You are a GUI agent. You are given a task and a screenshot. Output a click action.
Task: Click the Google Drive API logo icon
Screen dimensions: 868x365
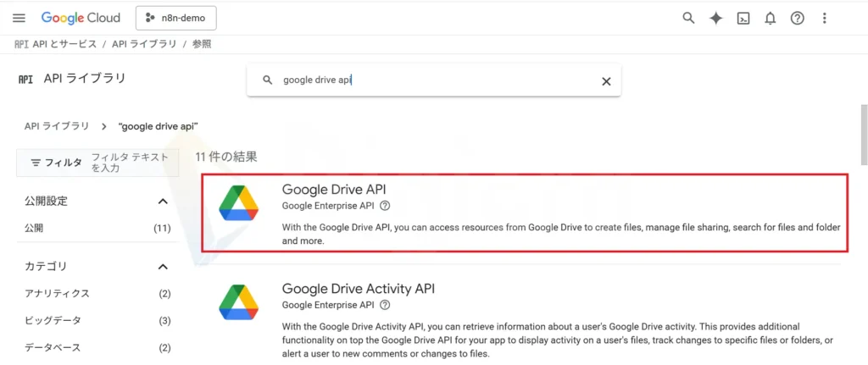238,203
